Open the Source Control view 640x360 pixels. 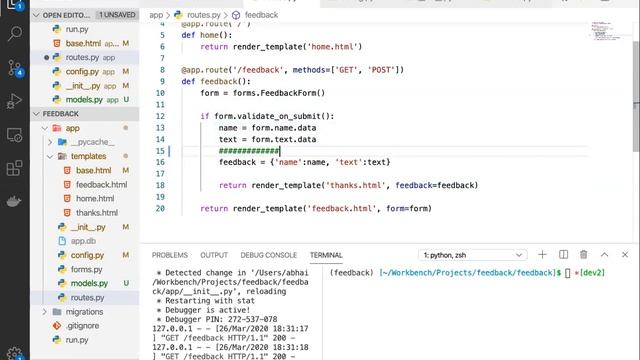pyautogui.click(x=15, y=68)
